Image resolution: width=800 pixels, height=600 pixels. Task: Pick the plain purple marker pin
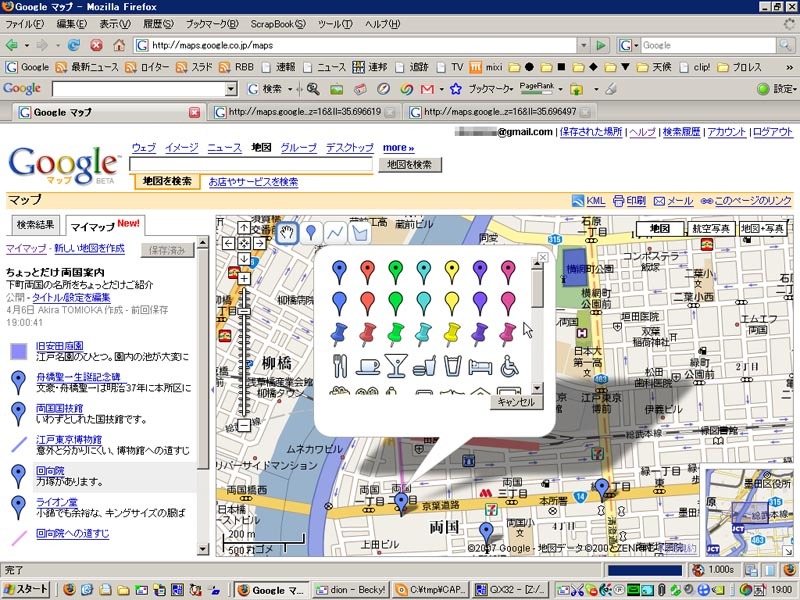(x=480, y=303)
